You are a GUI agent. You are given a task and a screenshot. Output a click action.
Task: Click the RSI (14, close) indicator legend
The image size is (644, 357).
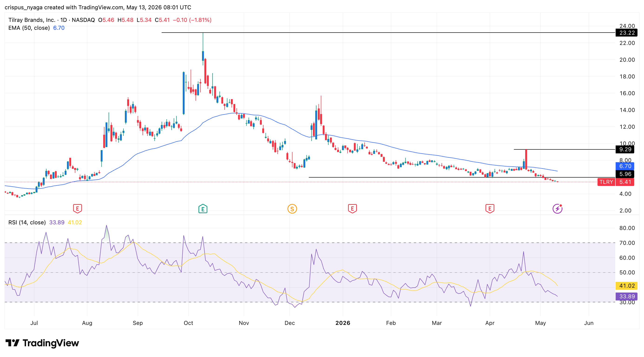tap(27, 222)
